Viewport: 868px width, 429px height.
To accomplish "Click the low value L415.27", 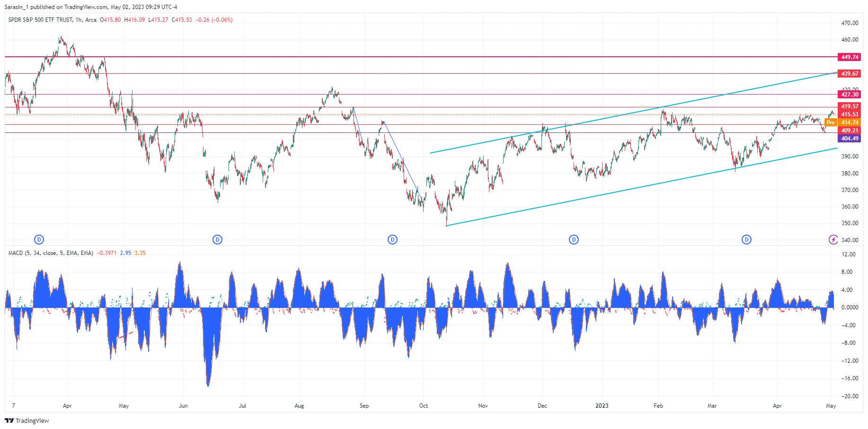I will click(x=158, y=20).
